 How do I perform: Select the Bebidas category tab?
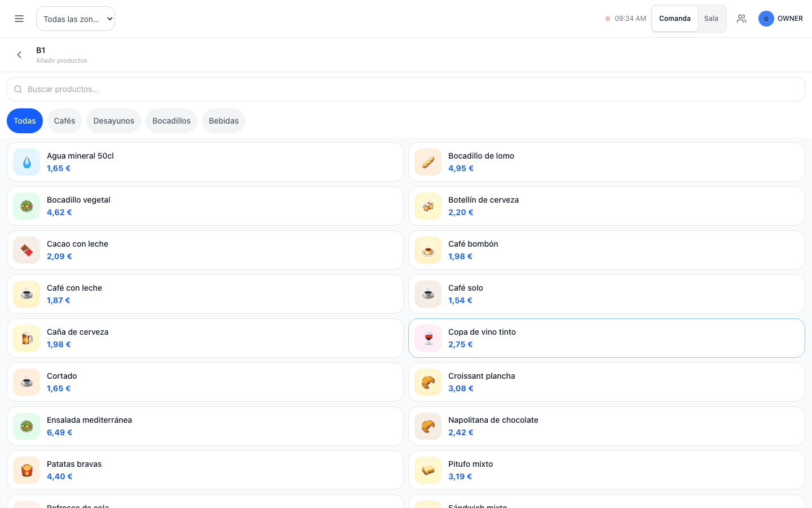tap(223, 121)
